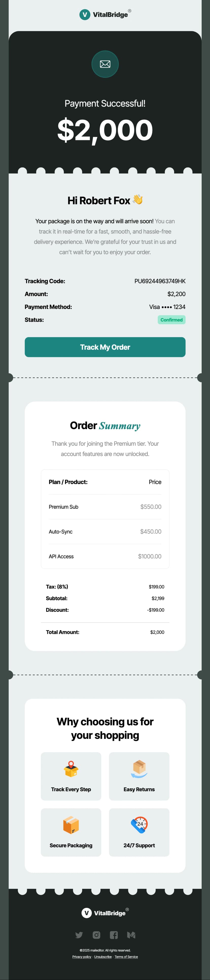210x980 pixels.
Task: Click the Confirmed status badge
Action: [172, 320]
